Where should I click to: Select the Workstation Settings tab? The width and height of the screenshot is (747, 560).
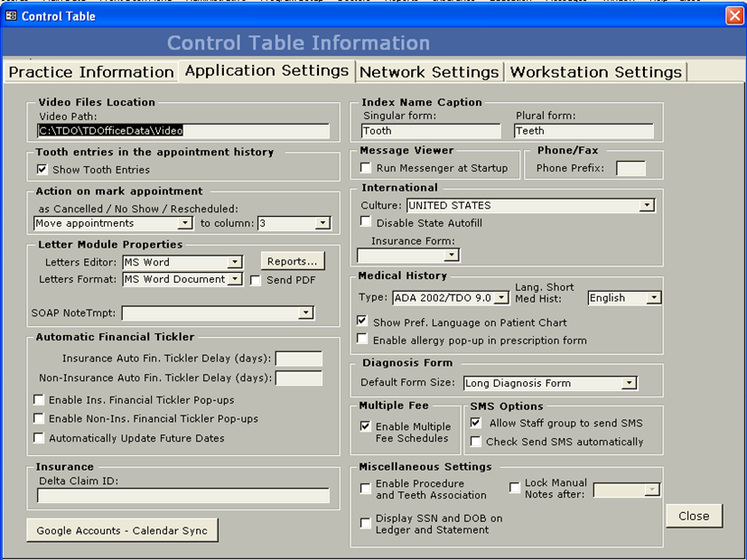coord(595,72)
